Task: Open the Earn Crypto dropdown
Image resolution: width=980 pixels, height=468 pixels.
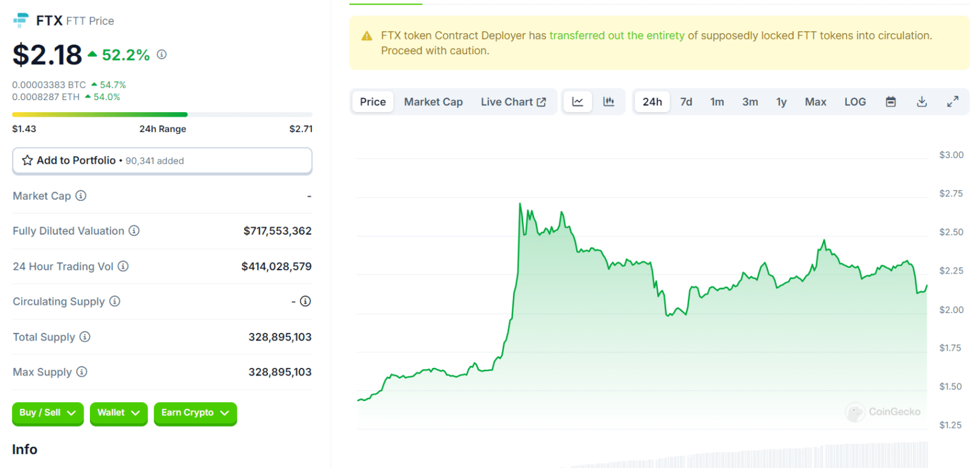Action: tap(195, 413)
